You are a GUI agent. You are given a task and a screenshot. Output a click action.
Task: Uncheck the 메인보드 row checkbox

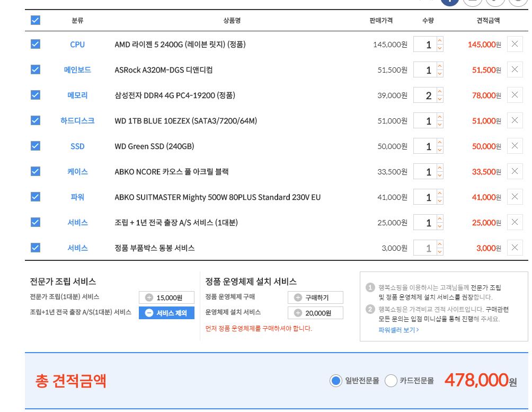tap(36, 69)
